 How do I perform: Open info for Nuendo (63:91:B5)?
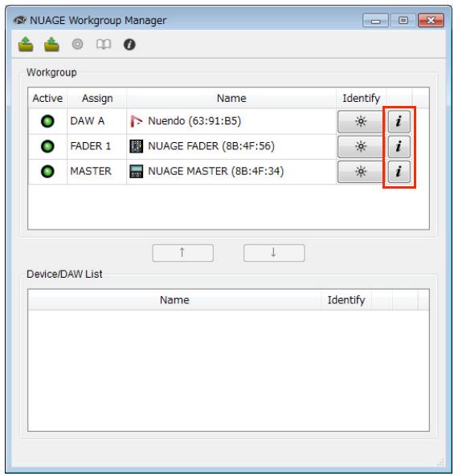(399, 121)
